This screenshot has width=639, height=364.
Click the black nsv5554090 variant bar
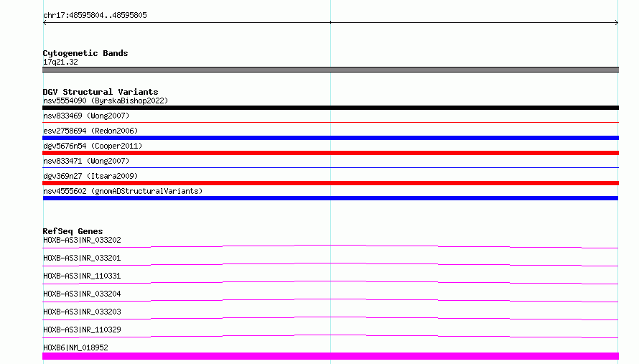(330, 108)
